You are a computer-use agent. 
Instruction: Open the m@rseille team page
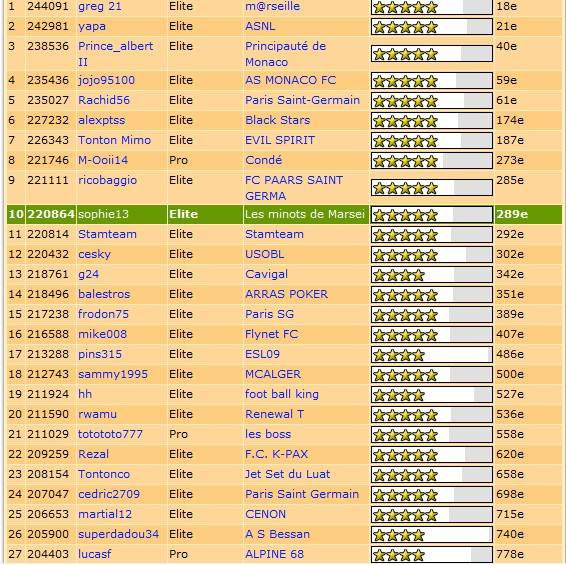pos(272,6)
